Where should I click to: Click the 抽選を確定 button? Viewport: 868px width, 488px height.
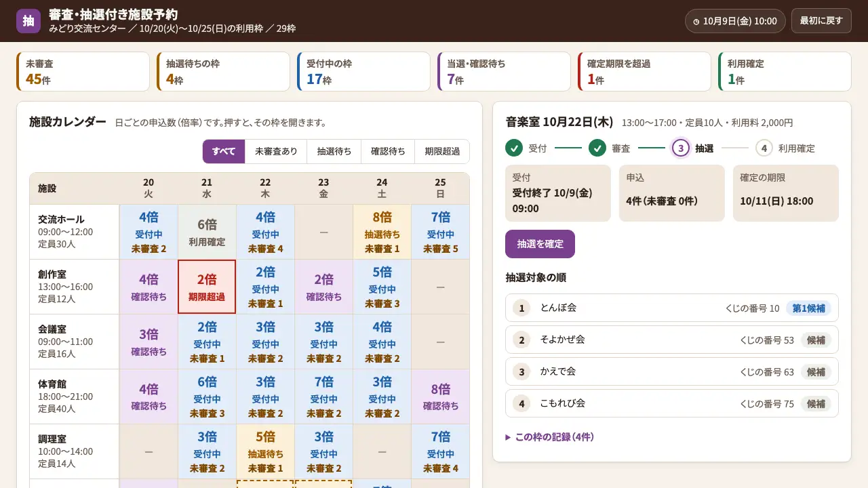pyautogui.click(x=540, y=244)
